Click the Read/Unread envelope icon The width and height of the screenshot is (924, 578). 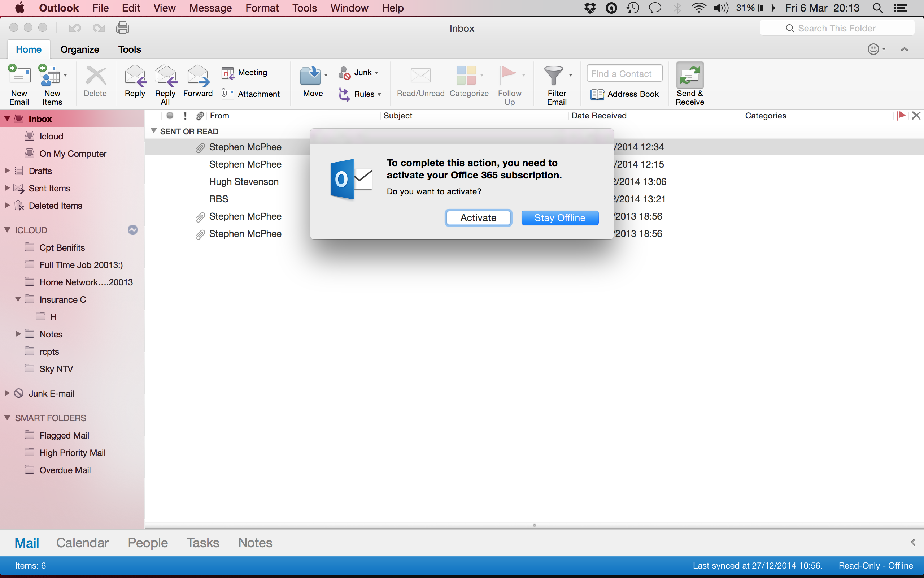pos(420,75)
